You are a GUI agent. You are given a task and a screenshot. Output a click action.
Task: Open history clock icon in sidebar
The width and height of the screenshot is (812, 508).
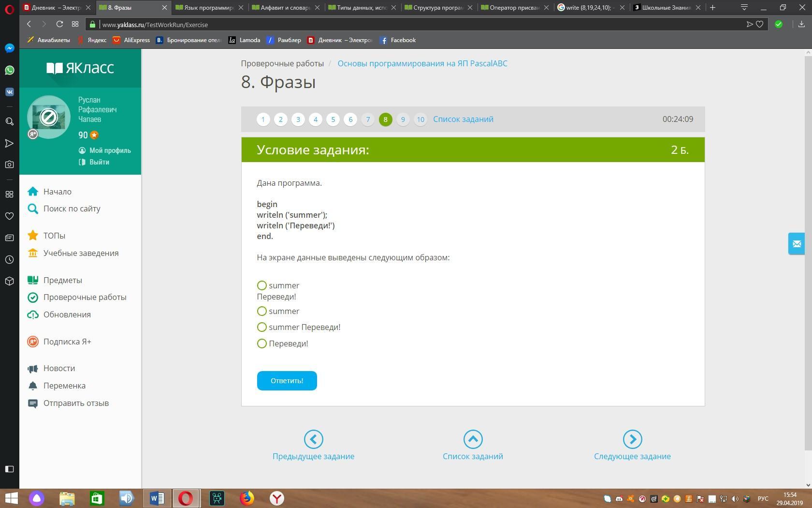[x=9, y=259]
